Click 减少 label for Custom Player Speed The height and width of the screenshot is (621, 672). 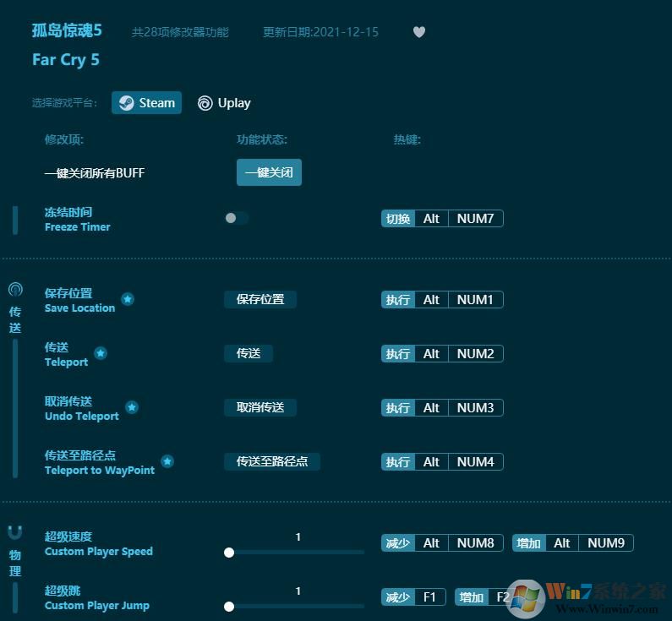point(398,542)
